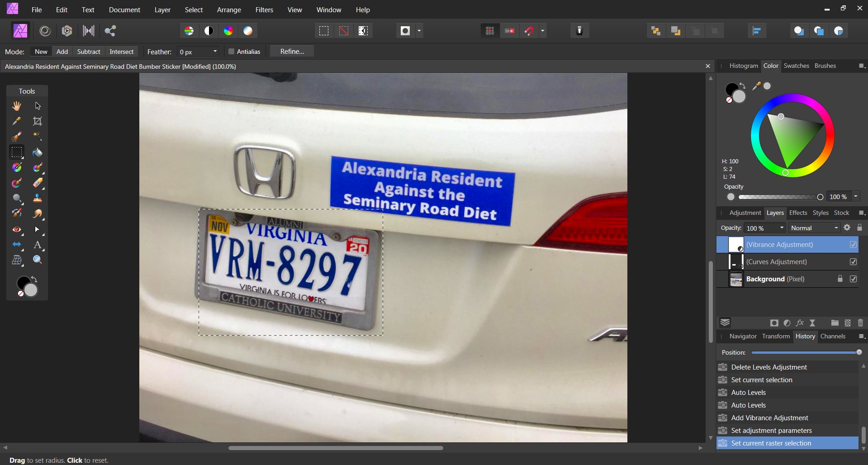
Task: Switch to Develop Persona
Action: (x=67, y=31)
